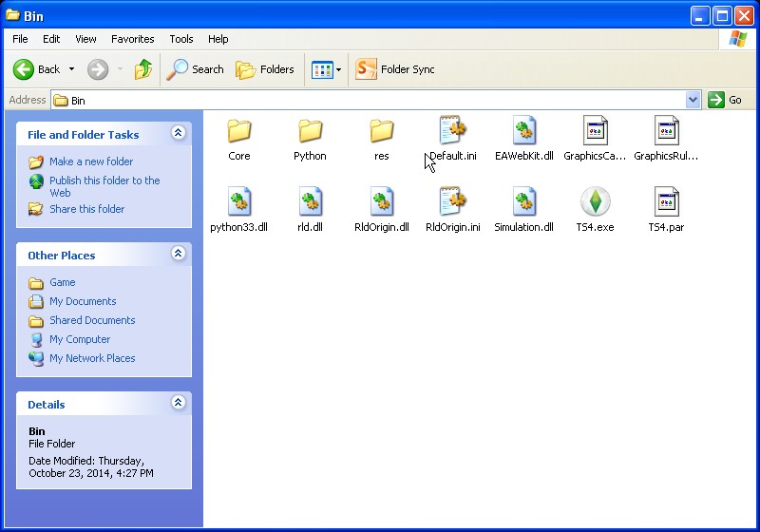Image resolution: width=760 pixels, height=532 pixels.
Task: Click Share this folder link
Action: [x=86, y=209]
